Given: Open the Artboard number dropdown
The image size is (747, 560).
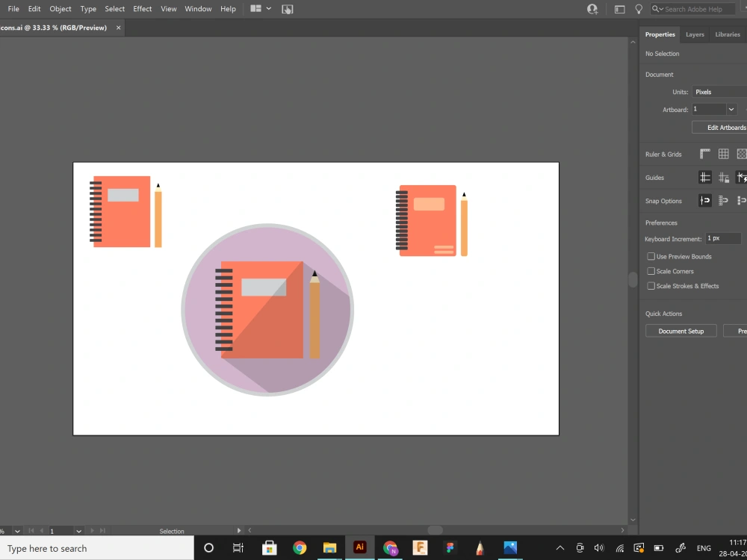Looking at the screenshot, I should pyautogui.click(x=731, y=110).
